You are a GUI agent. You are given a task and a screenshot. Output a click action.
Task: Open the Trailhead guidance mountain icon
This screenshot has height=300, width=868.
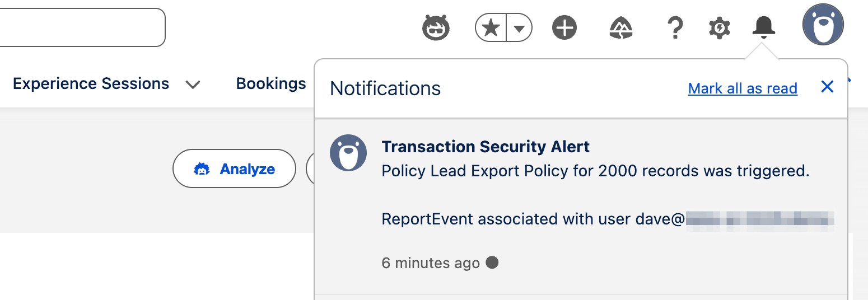click(x=621, y=27)
